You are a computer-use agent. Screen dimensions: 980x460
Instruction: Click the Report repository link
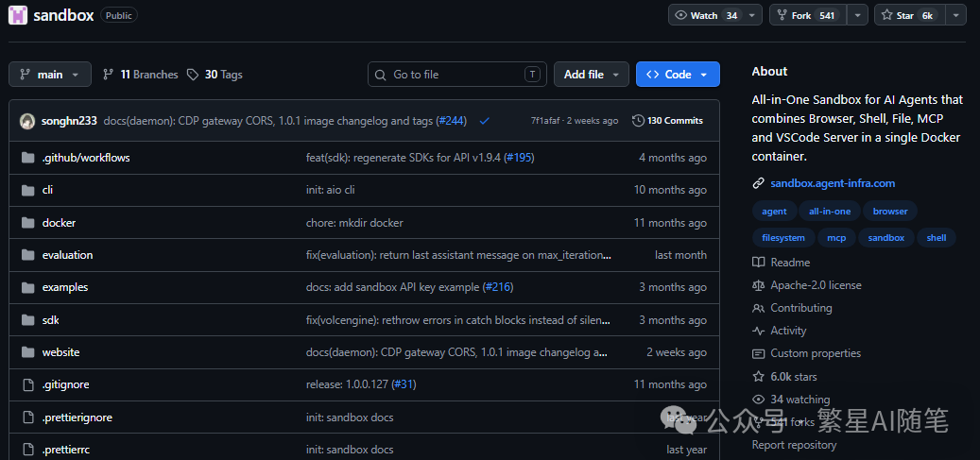tap(794, 444)
